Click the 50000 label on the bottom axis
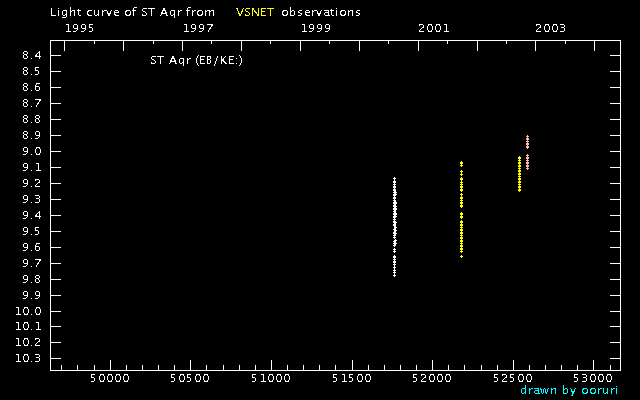 click(110, 378)
